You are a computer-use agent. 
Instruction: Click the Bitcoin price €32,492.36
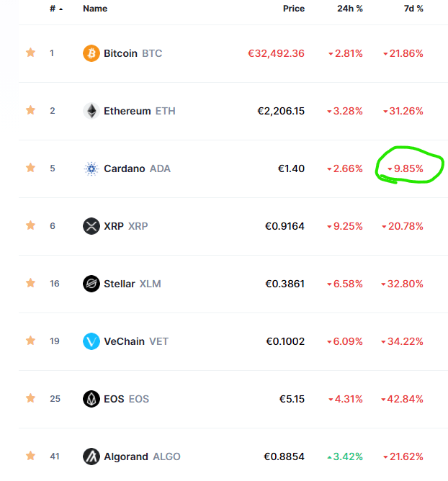[x=276, y=53]
